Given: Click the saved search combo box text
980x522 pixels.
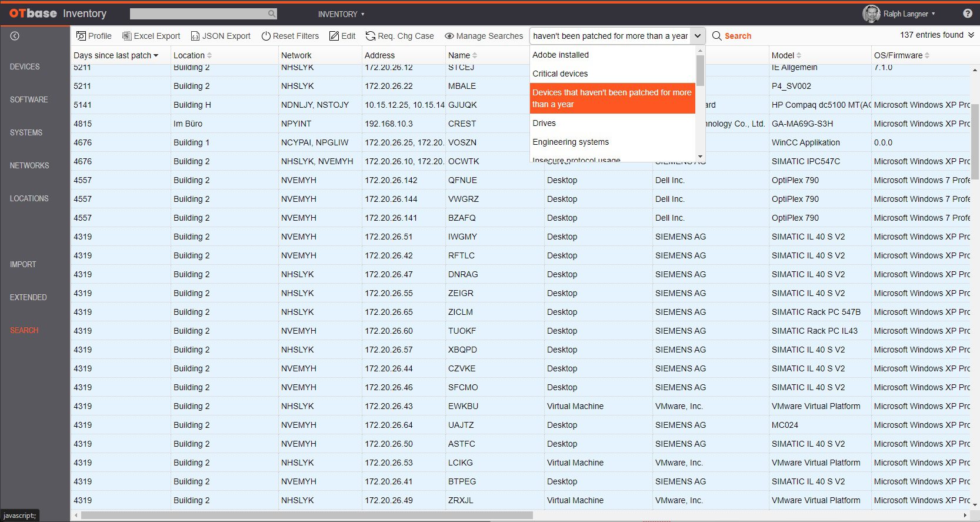Looking at the screenshot, I should pos(610,36).
